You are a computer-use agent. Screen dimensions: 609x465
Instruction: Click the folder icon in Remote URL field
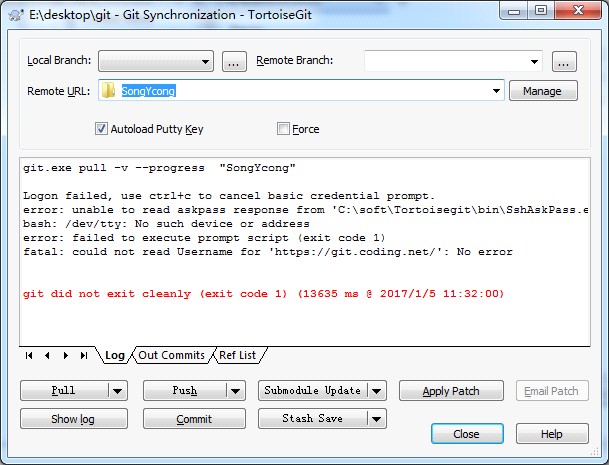pos(108,91)
